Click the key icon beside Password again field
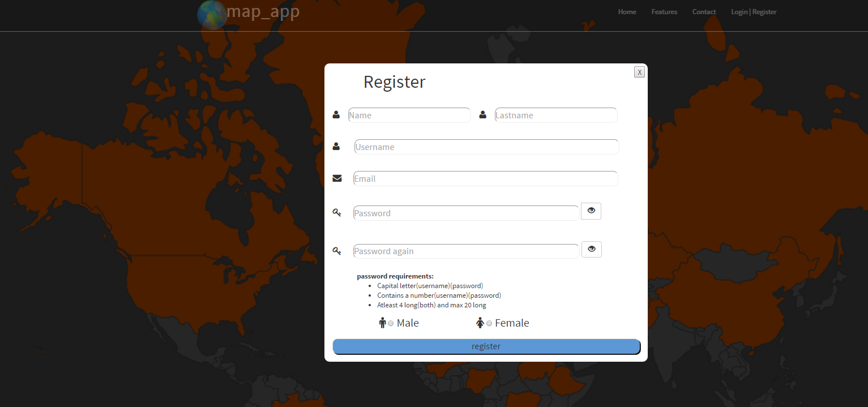Screen dimensions: 868x407 tap(337, 251)
